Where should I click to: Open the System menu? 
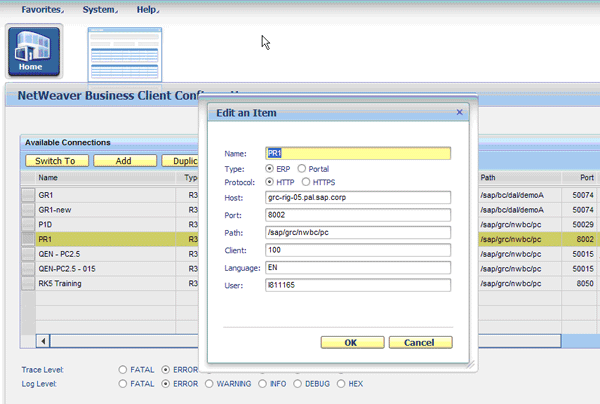(100, 10)
